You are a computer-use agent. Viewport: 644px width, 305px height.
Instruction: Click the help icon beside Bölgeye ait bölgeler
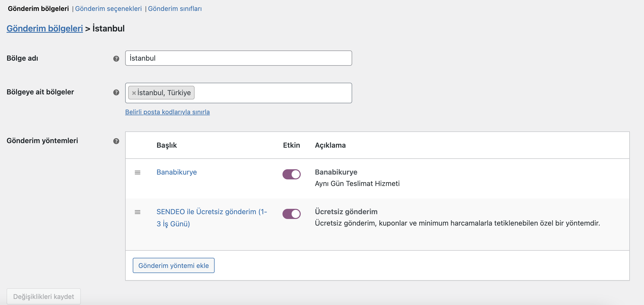tap(116, 92)
